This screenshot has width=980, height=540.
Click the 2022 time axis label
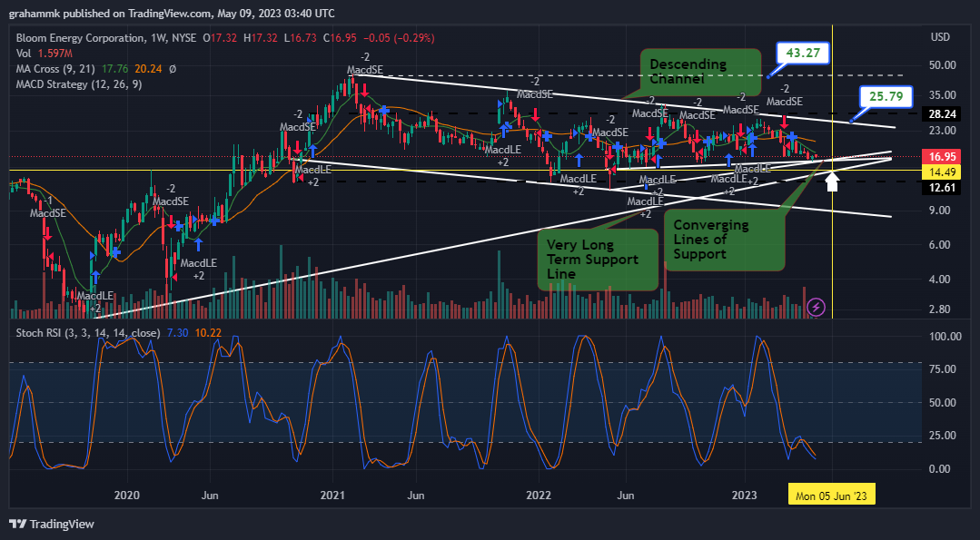click(x=538, y=496)
